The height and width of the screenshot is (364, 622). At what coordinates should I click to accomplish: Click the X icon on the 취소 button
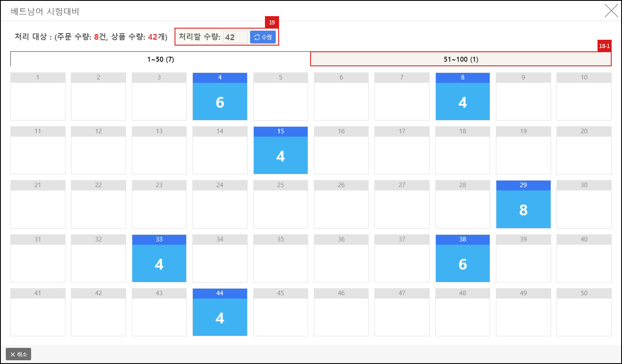click(x=14, y=354)
